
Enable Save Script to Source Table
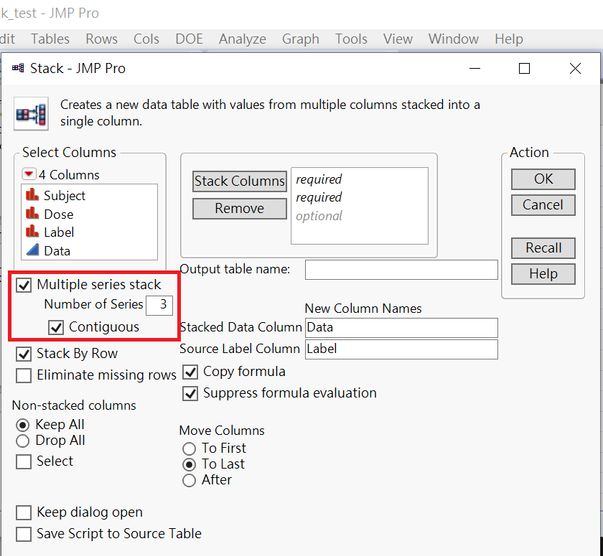pos(24,534)
